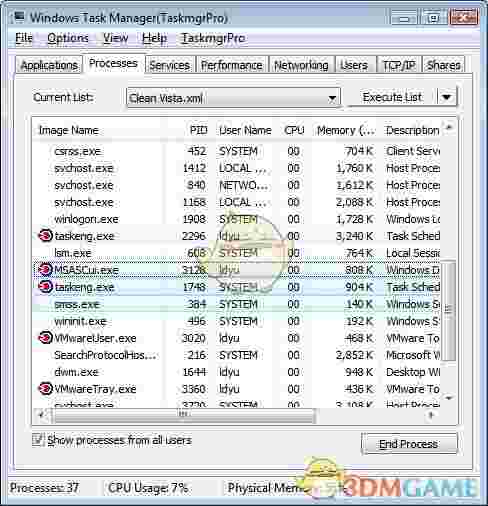This screenshot has height=506, width=488.
Task: Click the End Process button
Action: coord(409,444)
